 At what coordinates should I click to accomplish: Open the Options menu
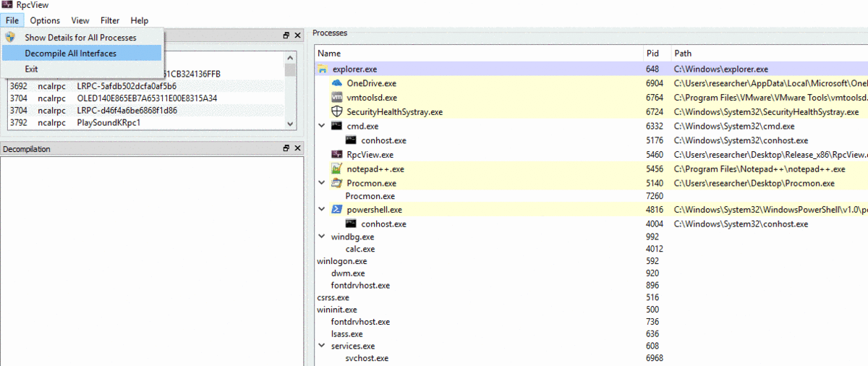tap(45, 21)
